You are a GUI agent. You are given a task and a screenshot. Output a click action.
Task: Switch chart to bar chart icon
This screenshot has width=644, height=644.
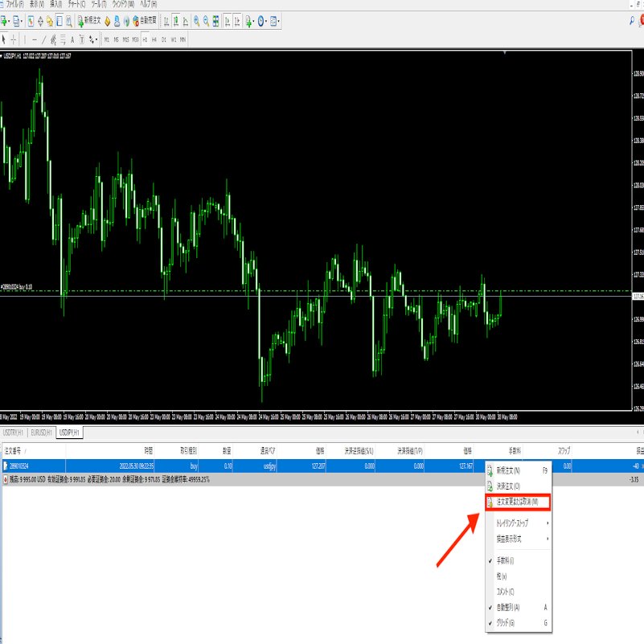166,21
